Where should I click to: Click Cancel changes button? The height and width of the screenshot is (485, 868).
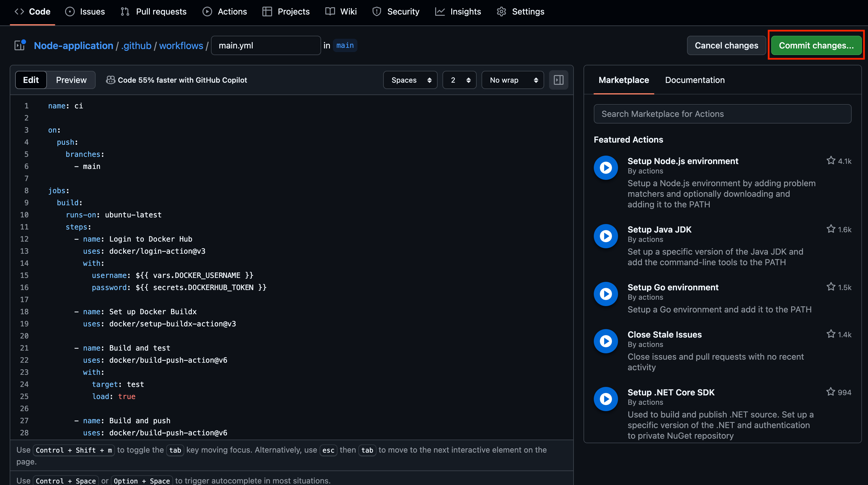click(726, 45)
